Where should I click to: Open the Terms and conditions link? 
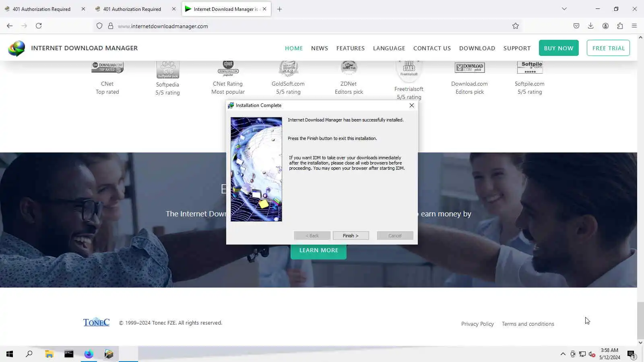coord(528,324)
